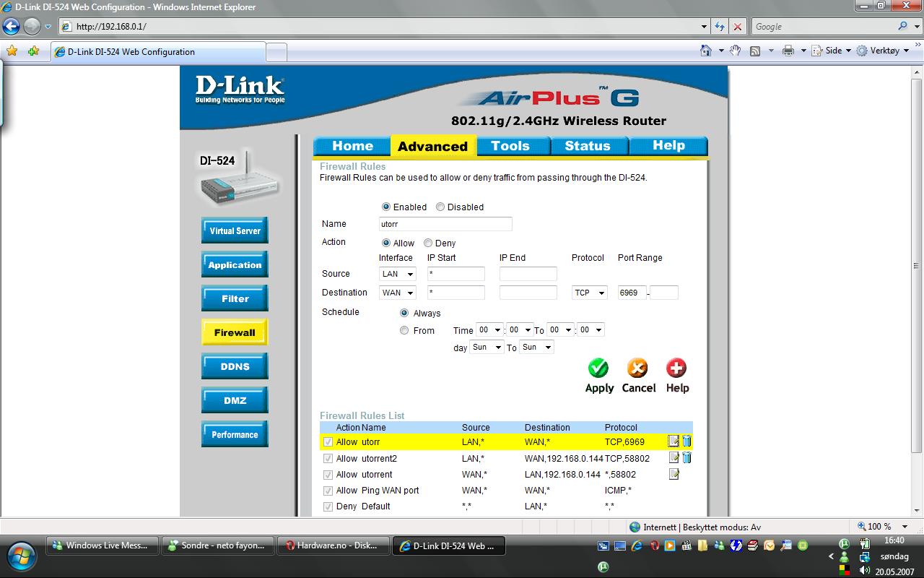Click the page zoom level 100% control
Screen dimensions: 924x578
click(x=884, y=527)
